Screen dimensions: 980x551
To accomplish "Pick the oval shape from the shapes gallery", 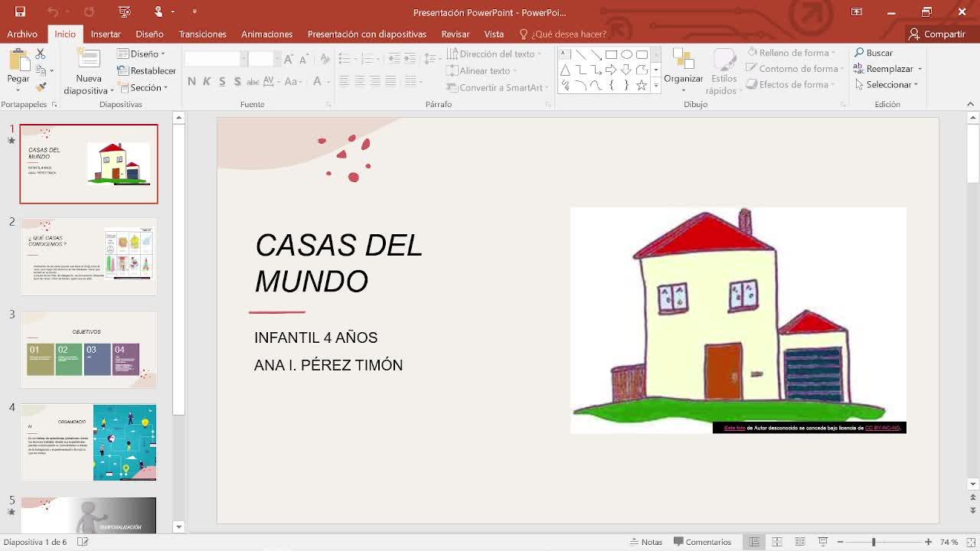I will [626, 54].
